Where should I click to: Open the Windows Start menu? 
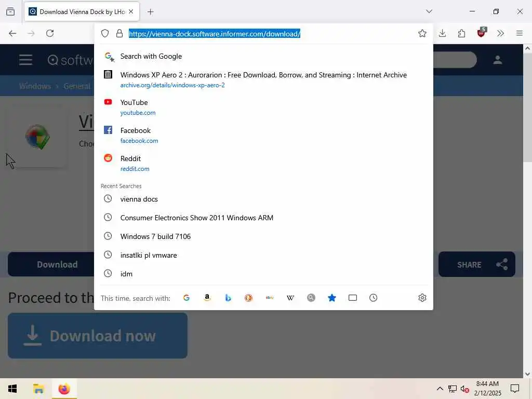12,389
